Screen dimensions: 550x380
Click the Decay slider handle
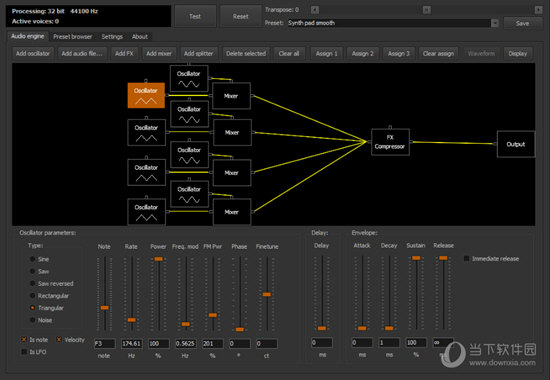click(x=389, y=328)
